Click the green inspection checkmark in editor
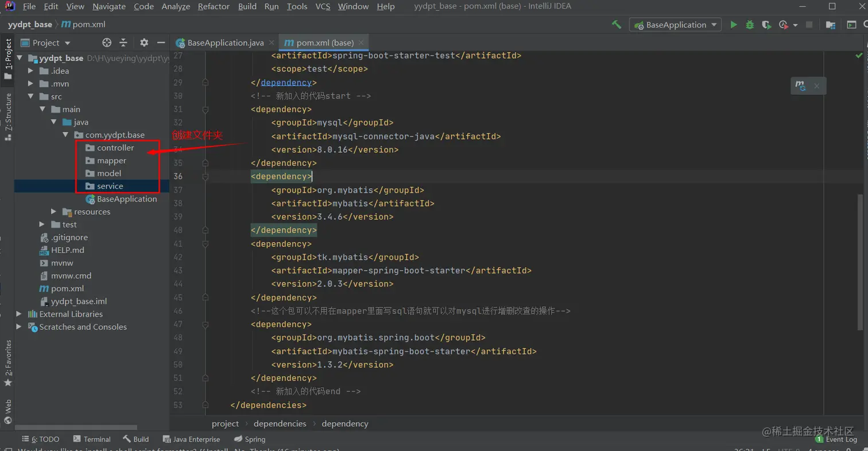The width and height of the screenshot is (868, 451). 859,56
